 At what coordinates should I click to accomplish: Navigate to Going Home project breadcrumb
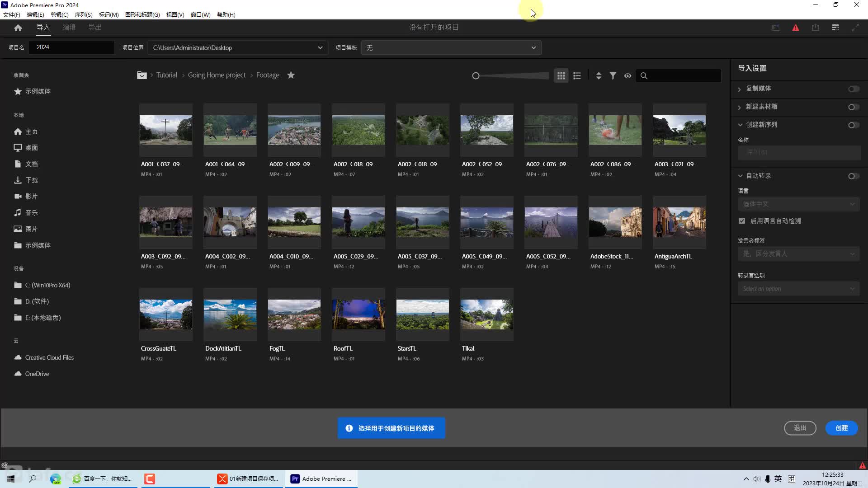pyautogui.click(x=217, y=75)
